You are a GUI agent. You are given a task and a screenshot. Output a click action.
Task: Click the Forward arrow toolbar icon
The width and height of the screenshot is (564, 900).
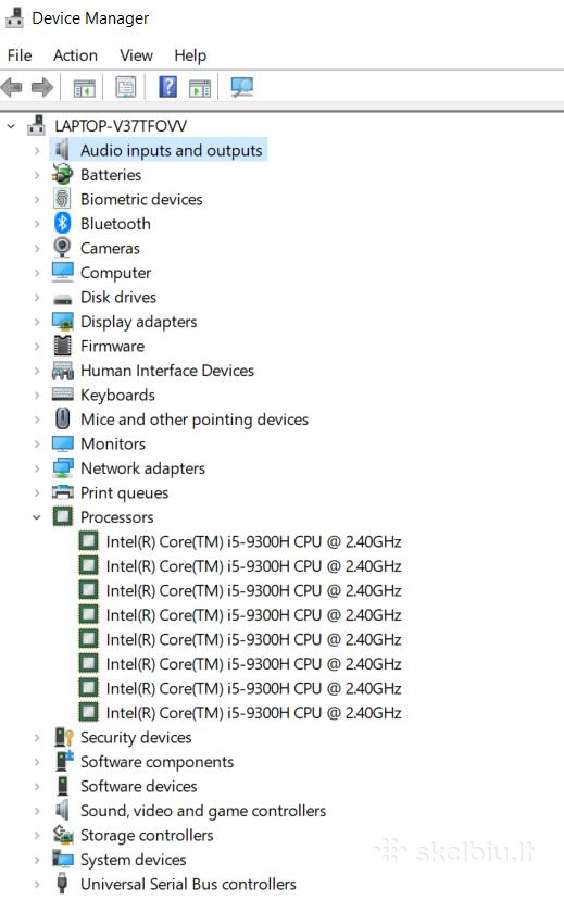click(x=42, y=88)
